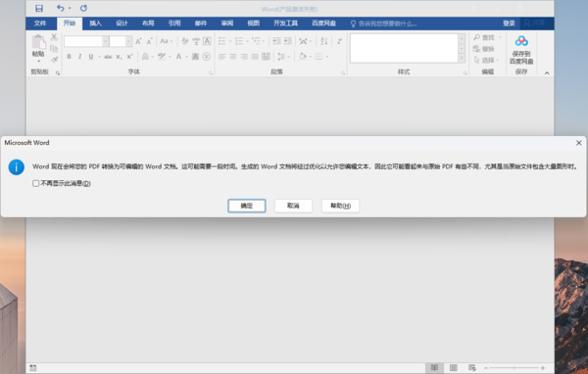This screenshot has width=588, height=374.
Task: Click the bullet list icon
Action: 222,41
